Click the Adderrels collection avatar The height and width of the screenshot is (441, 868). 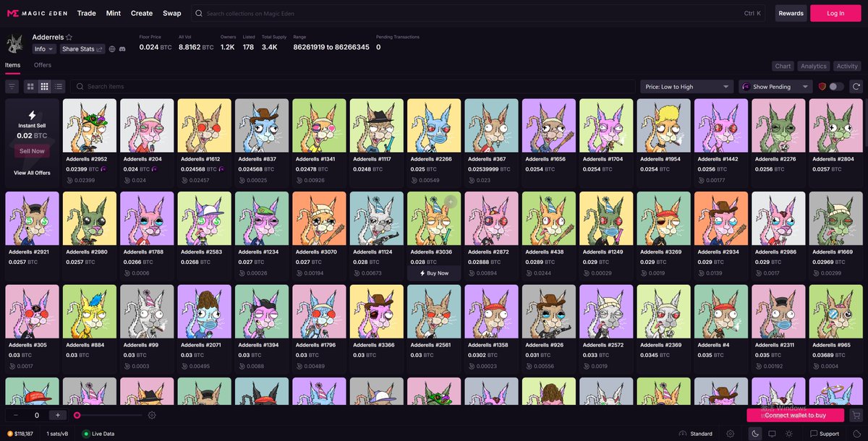14,44
